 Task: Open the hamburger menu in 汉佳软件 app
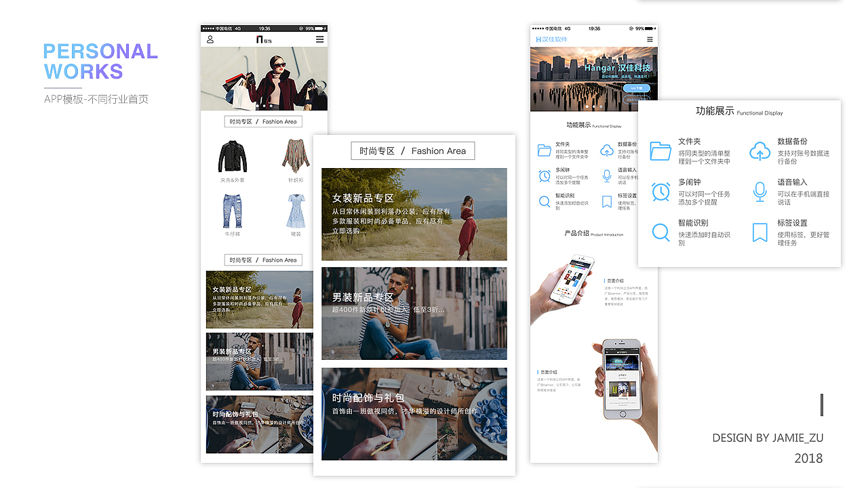(x=650, y=39)
